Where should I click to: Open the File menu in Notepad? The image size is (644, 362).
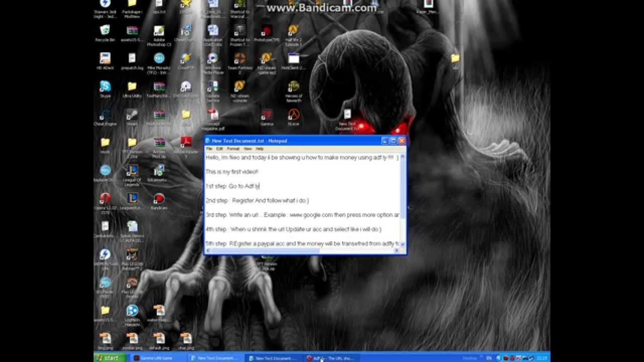(x=209, y=149)
